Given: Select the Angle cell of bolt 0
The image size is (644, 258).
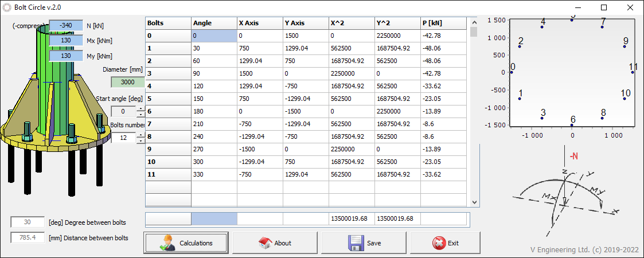Looking at the screenshot, I should (213, 36).
